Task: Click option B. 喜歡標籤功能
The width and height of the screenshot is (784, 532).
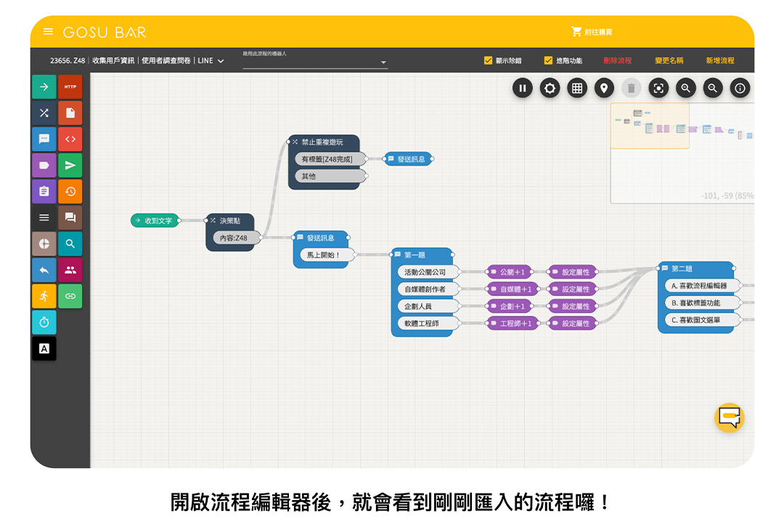Action: [702, 303]
